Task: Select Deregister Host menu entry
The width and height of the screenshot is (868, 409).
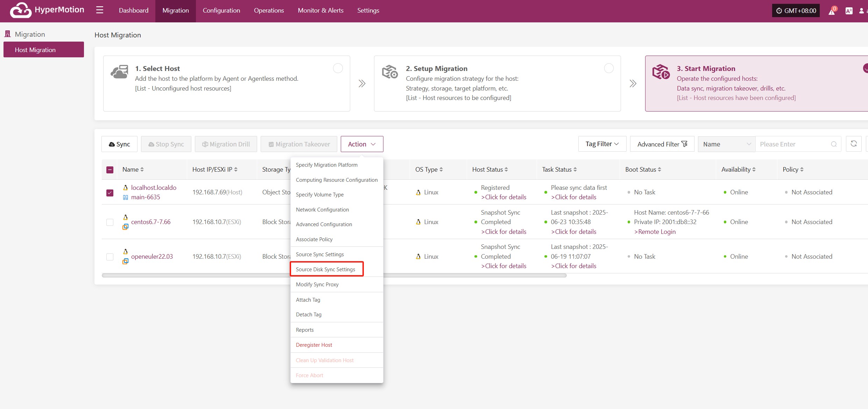Action: tap(314, 345)
